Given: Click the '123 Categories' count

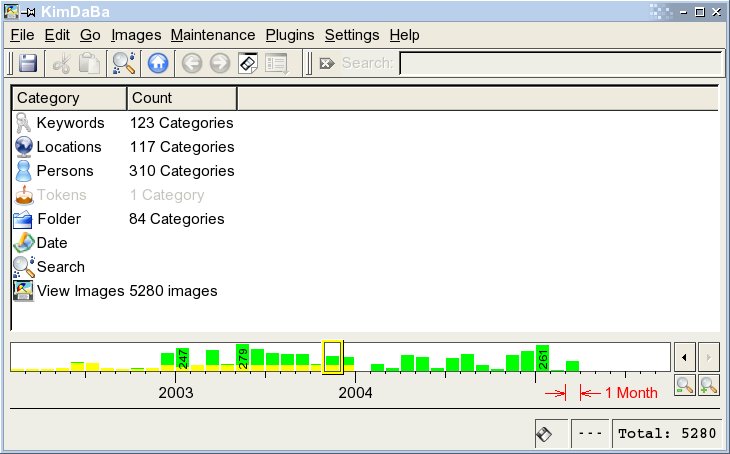Looking at the screenshot, I should (x=182, y=123).
